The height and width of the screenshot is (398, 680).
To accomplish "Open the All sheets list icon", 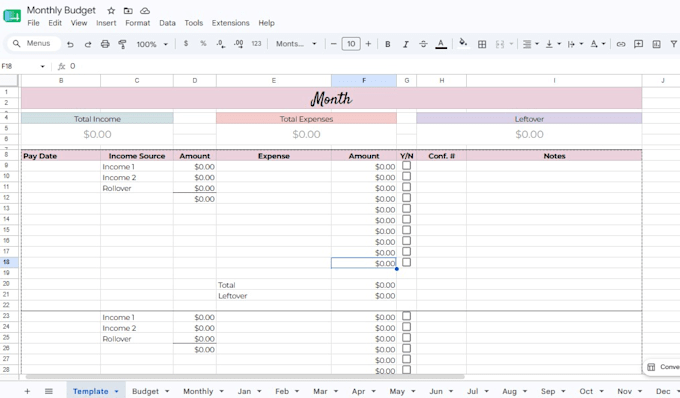I will click(49, 391).
